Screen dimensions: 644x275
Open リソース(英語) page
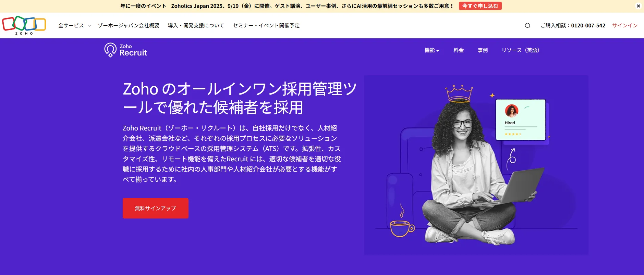(x=520, y=50)
